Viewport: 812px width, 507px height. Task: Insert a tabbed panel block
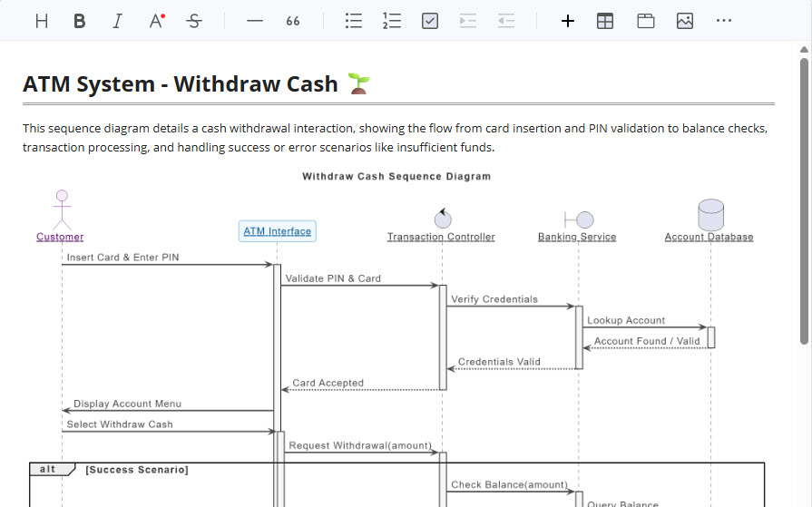(646, 21)
